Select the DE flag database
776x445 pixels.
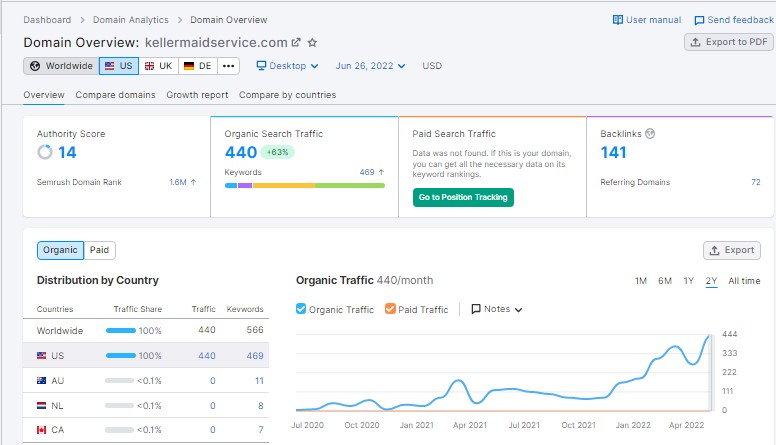point(196,66)
